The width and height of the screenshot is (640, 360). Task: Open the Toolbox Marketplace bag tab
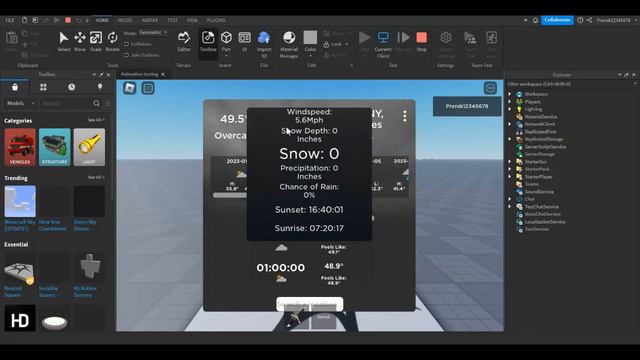point(15,87)
